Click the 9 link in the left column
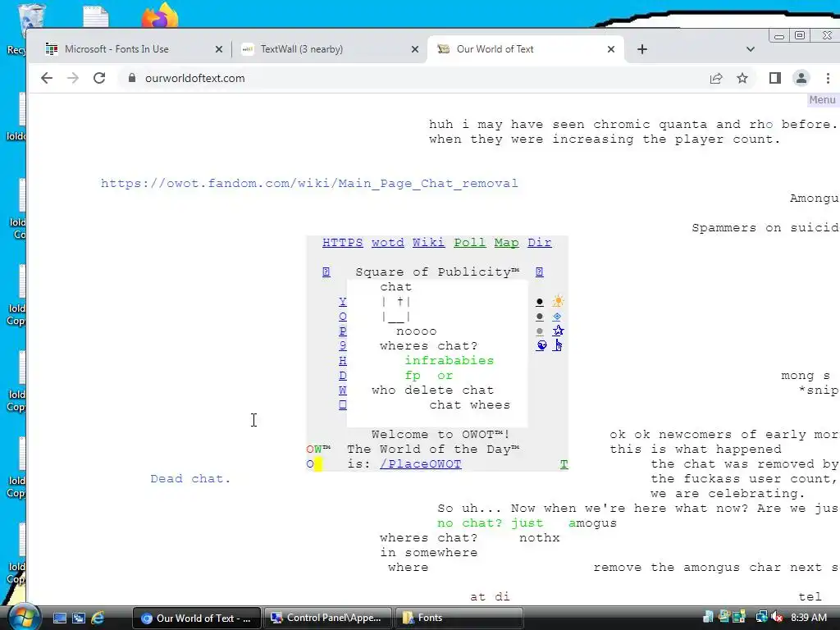The width and height of the screenshot is (840, 630). pos(343,346)
